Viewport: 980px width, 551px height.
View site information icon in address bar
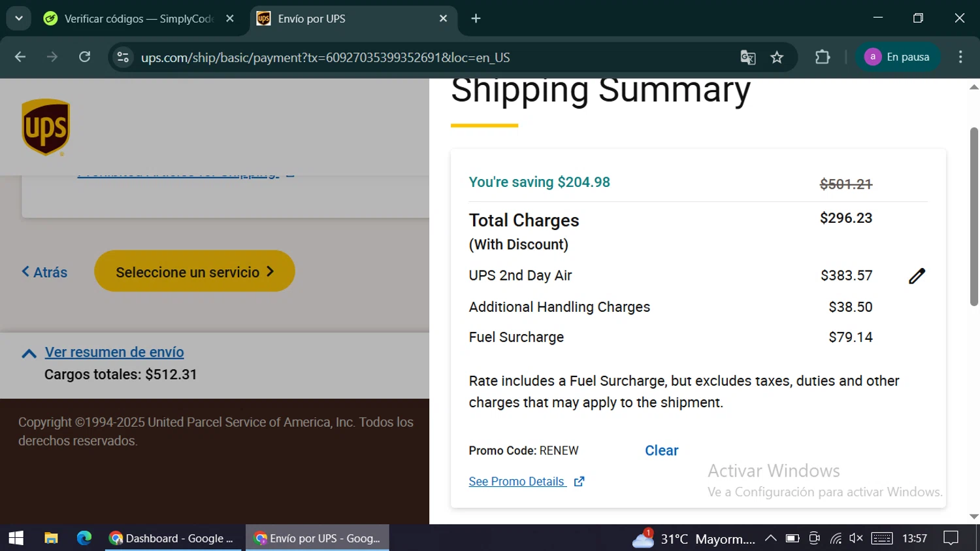point(123,58)
